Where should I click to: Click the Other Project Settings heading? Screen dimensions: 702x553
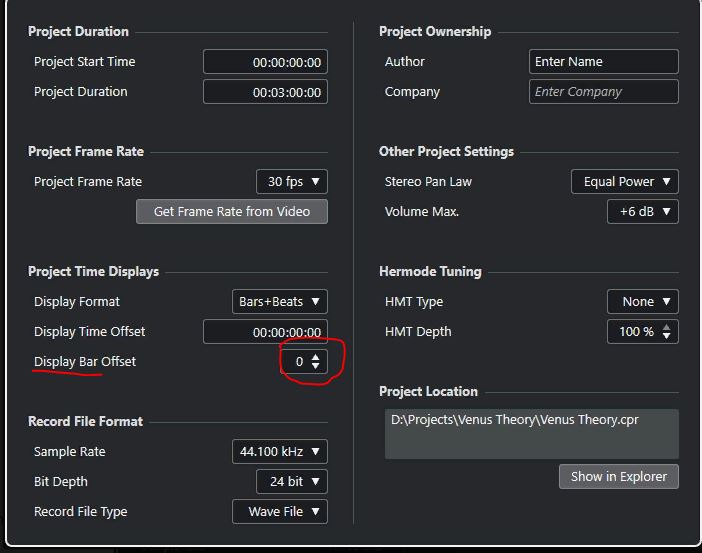[446, 151]
